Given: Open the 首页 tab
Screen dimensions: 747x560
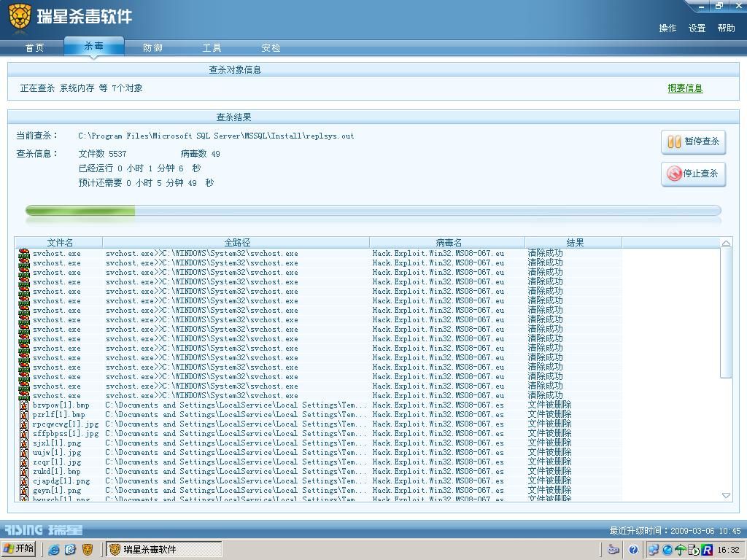Looking at the screenshot, I should 34,47.
